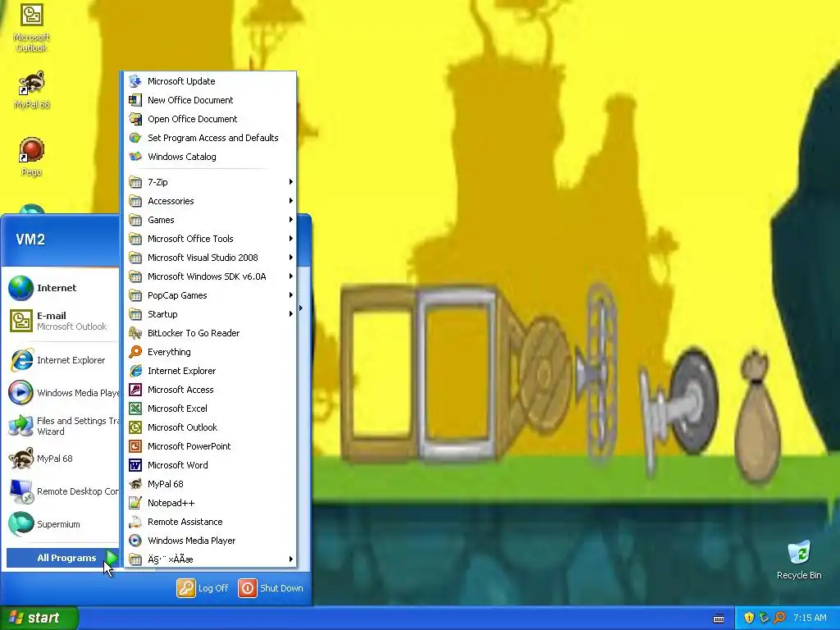Click the network connection tray icon
Screen dimensions: 840x630
pos(765,618)
